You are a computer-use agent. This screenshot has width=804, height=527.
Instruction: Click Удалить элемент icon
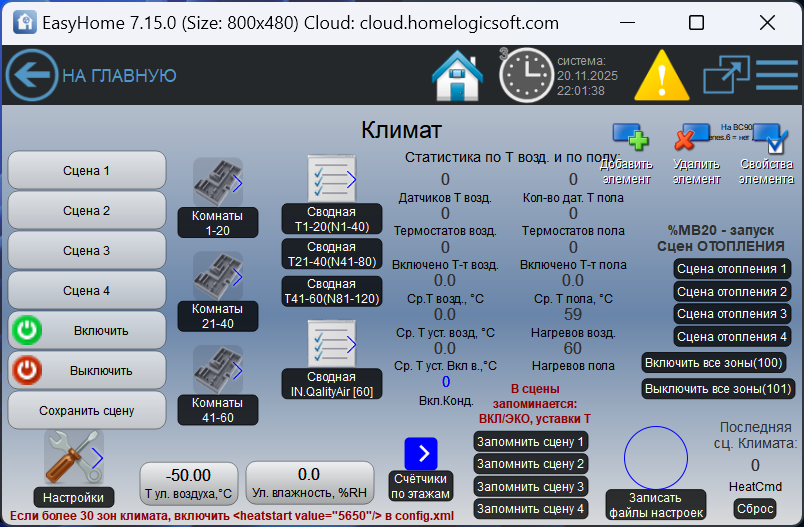point(695,139)
